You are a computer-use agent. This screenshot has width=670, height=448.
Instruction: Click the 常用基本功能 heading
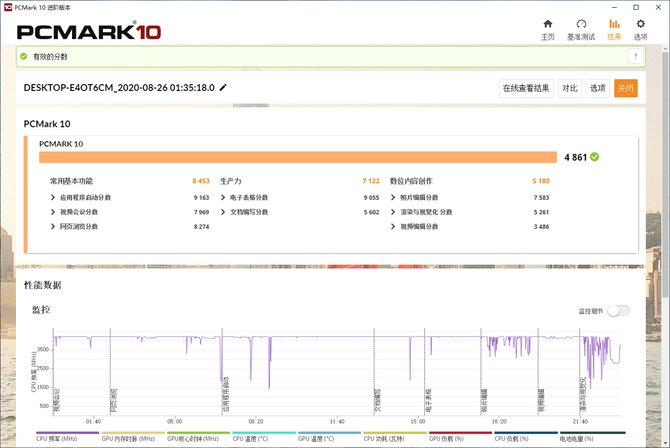[x=71, y=181]
